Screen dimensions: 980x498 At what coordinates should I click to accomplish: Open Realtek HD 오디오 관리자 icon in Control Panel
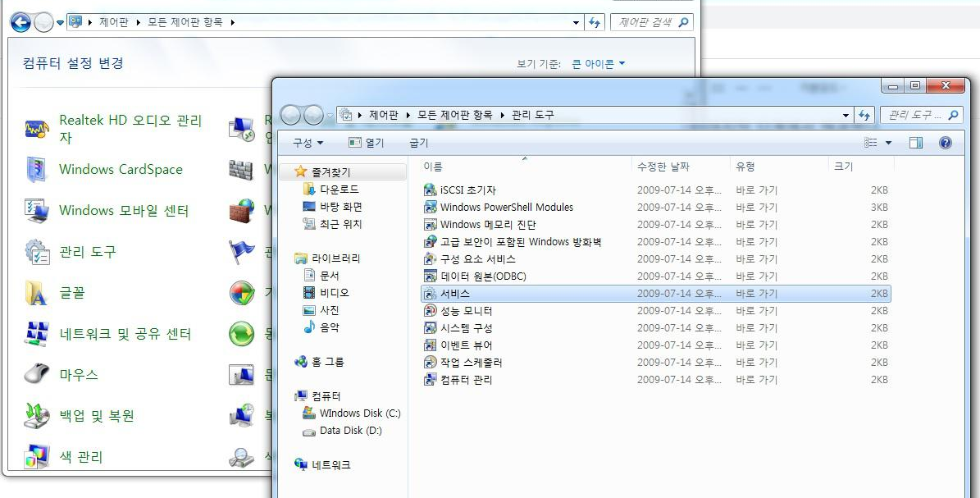pyautogui.click(x=37, y=129)
